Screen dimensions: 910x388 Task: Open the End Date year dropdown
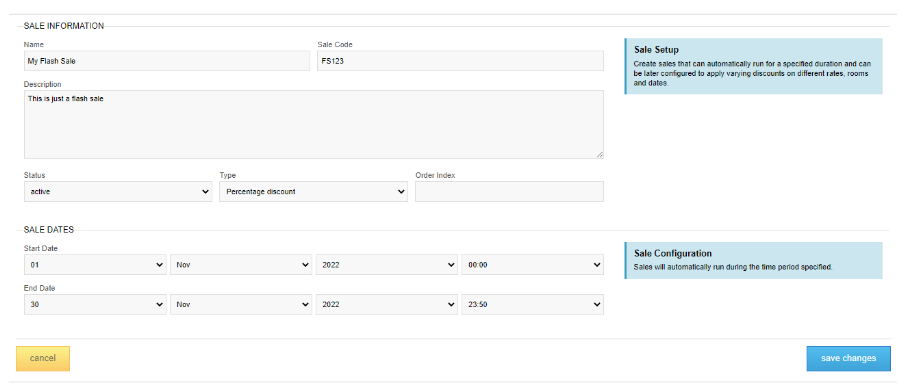pos(387,304)
